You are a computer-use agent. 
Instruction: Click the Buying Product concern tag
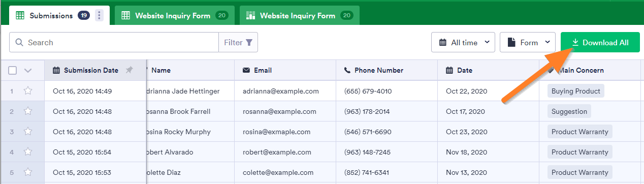576,91
